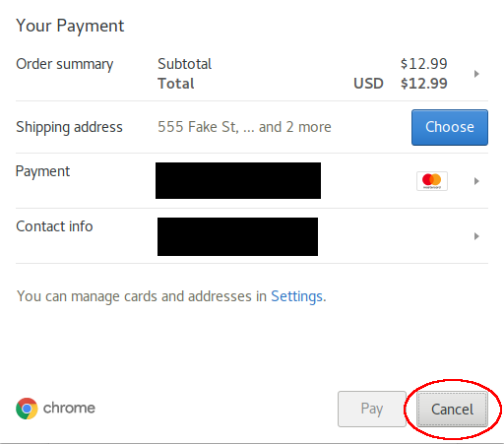Click the Your Payment heading
This screenshot has width=504, height=444.
click(70, 26)
